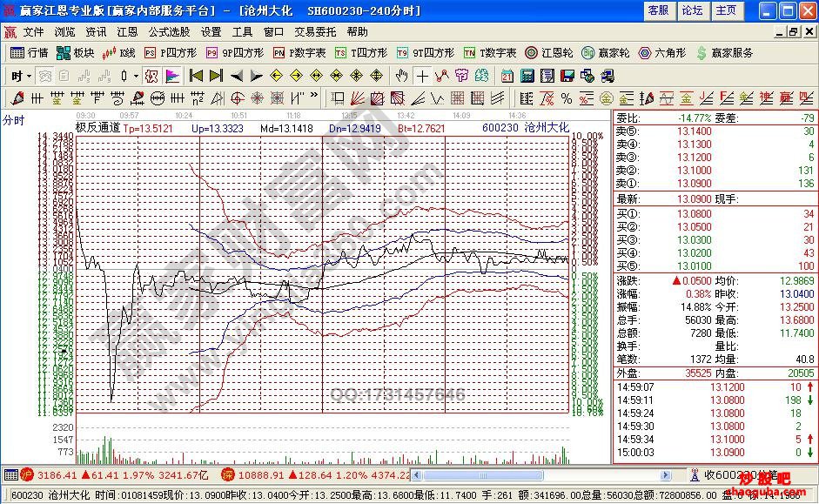
Task: Toggle the 权 adjustment icon
Action: (151, 77)
